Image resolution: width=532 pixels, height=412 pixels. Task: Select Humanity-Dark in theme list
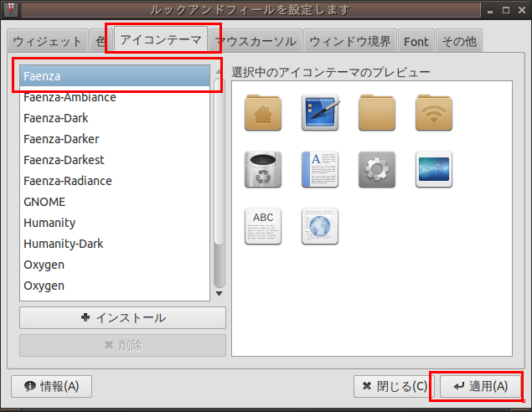[x=115, y=244]
